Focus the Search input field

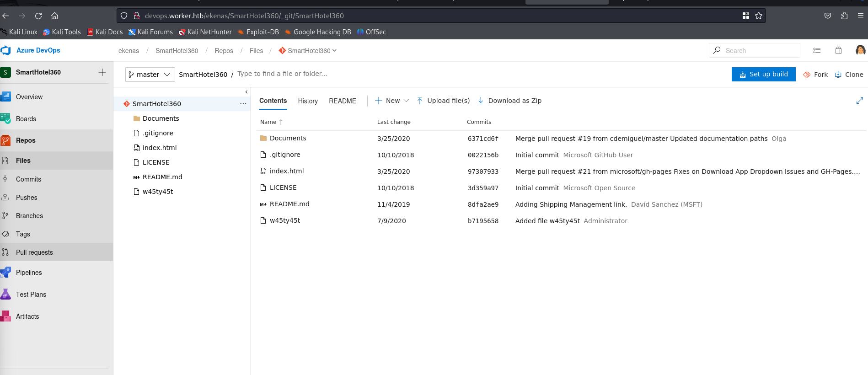(759, 51)
